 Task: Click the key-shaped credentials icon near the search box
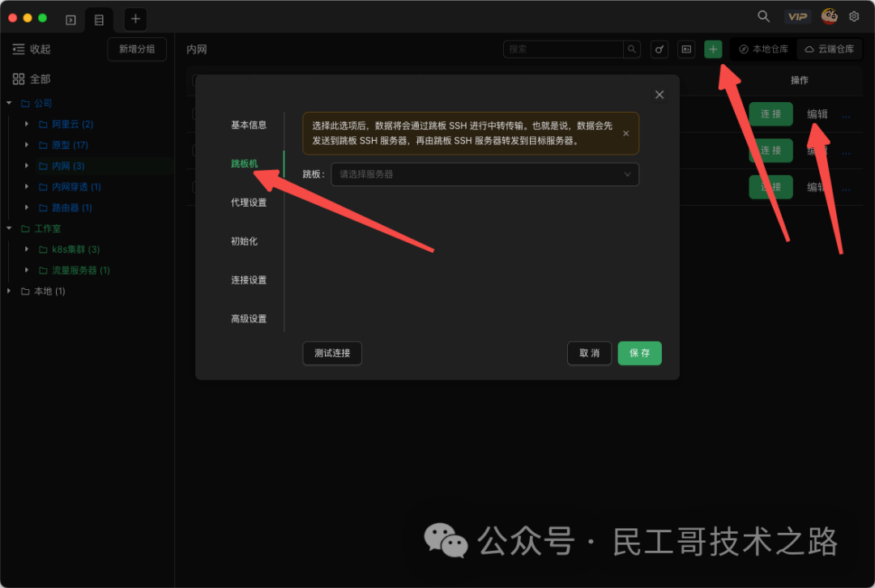tap(659, 49)
